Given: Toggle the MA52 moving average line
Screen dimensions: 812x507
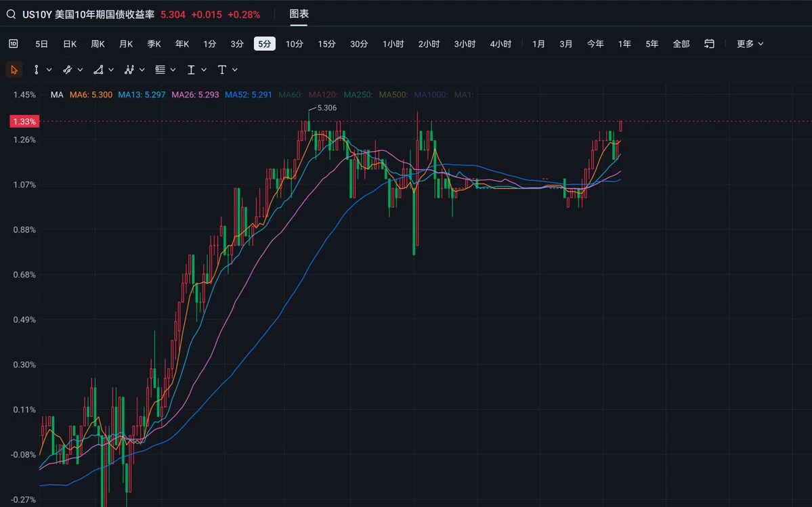Looking at the screenshot, I should point(248,95).
